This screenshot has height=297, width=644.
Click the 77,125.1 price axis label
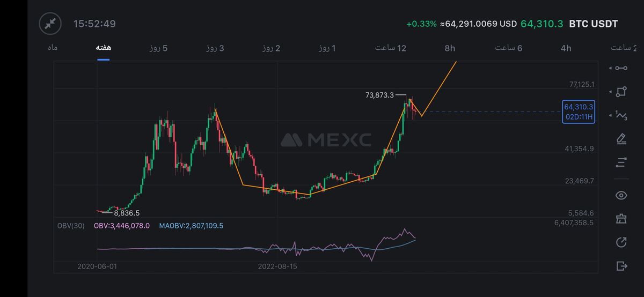581,84
